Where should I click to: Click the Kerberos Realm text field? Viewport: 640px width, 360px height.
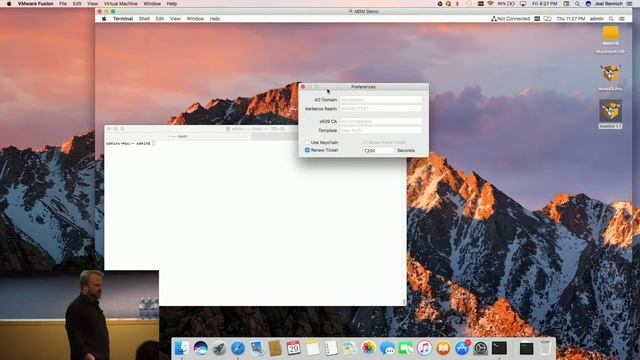click(x=381, y=109)
